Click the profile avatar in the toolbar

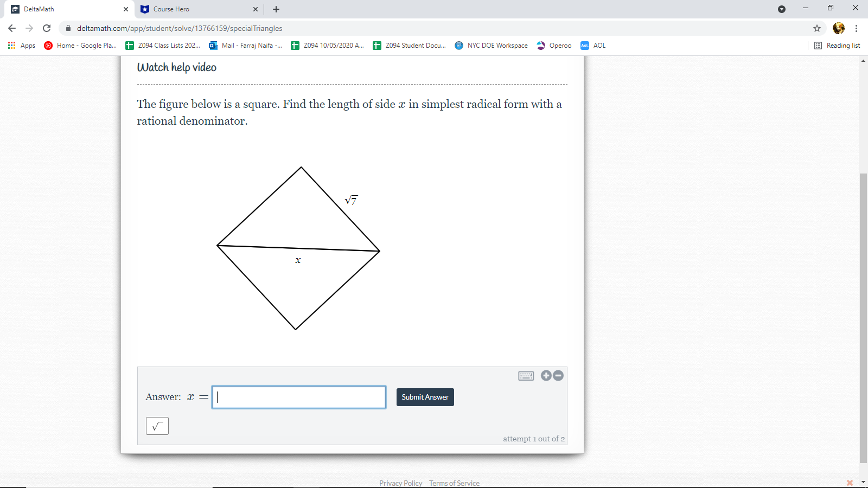click(x=838, y=28)
